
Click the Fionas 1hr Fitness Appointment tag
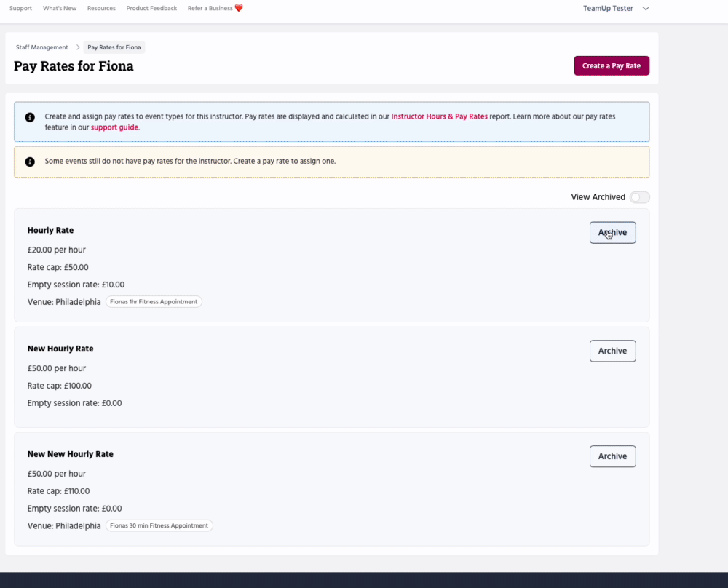(154, 302)
